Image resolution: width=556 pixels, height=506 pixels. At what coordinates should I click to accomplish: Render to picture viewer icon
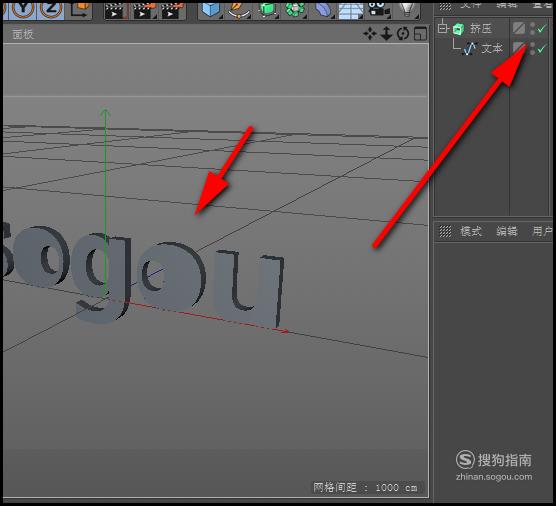[x=143, y=11]
